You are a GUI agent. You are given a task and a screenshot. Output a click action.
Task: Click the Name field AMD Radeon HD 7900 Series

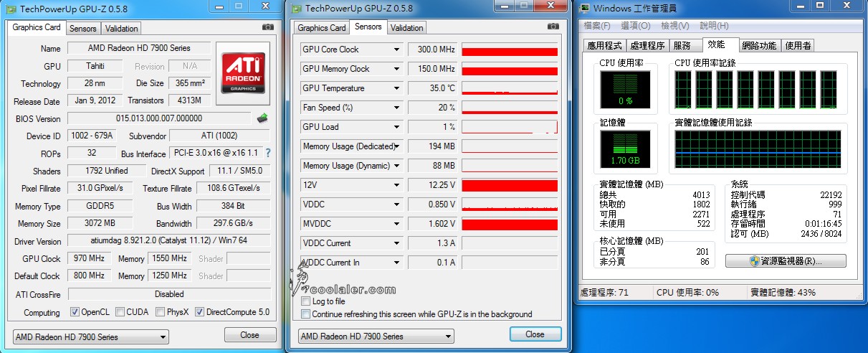click(x=139, y=49)
